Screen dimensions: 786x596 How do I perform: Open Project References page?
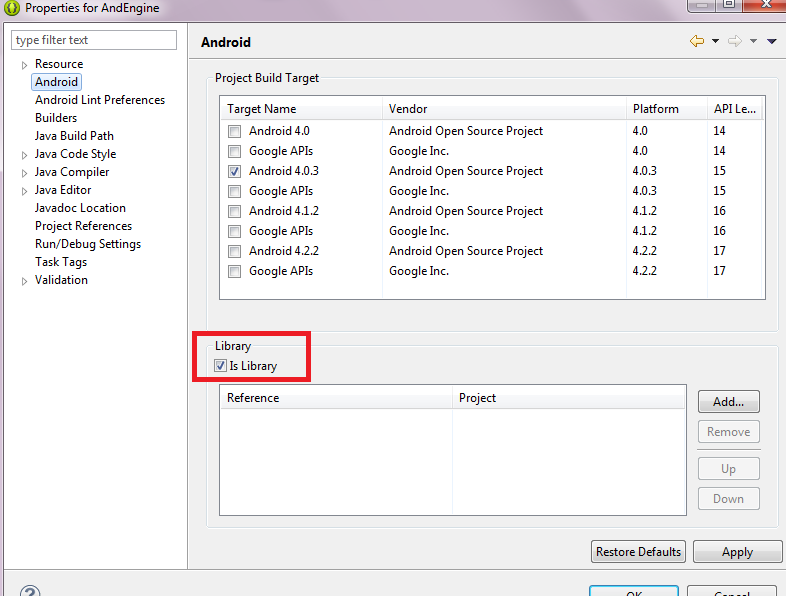[x=83, y=226]
